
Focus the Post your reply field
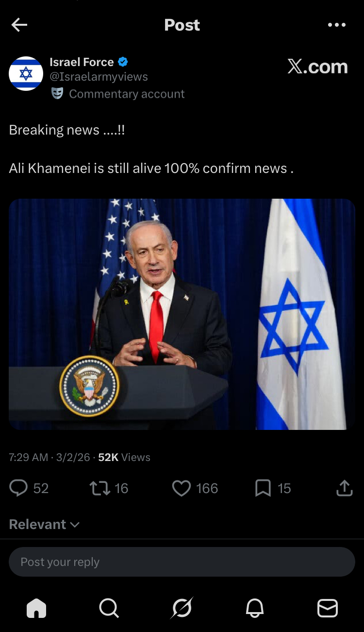pos(182,562)
